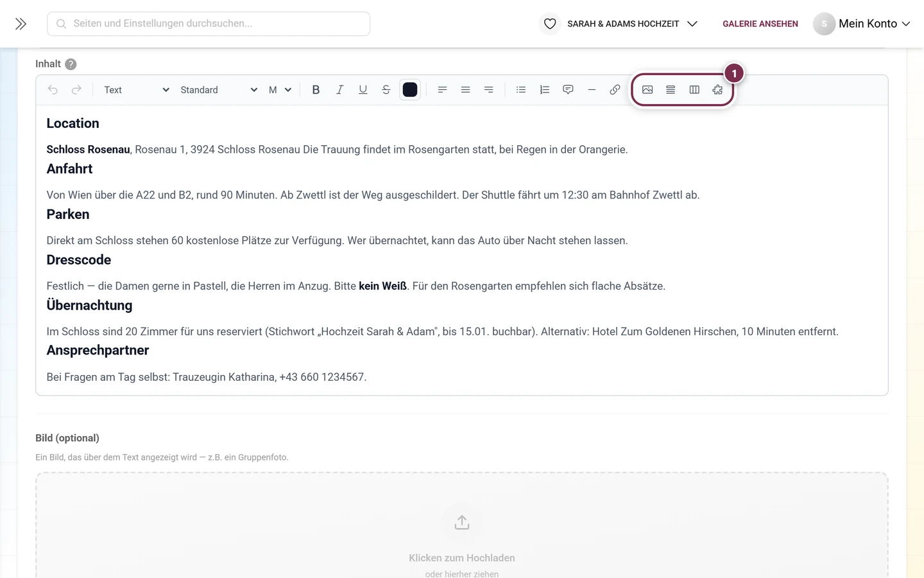
Task: Align text left
Action: pos(442,90)
